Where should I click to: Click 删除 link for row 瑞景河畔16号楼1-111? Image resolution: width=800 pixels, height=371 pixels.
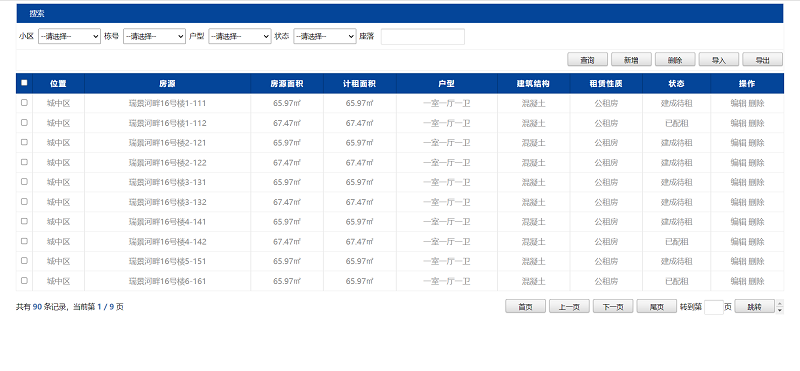click(x=756, y=103)
